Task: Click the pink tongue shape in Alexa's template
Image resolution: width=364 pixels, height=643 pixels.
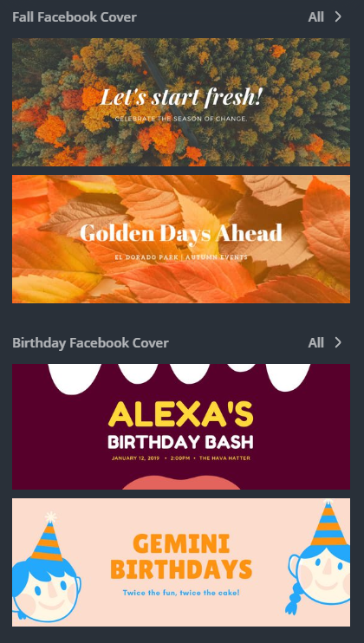Action: coord(181,483)
